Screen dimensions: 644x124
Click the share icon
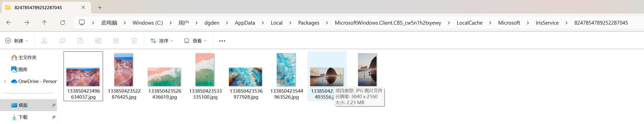pyautogui.click(x=116, y=41)
